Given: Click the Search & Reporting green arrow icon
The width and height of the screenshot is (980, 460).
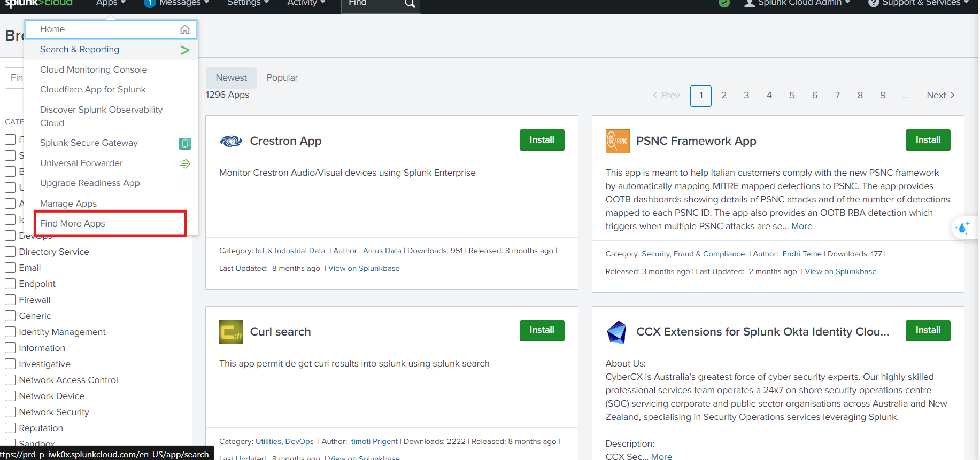Looking at the screenshot, I should (184, 50).
